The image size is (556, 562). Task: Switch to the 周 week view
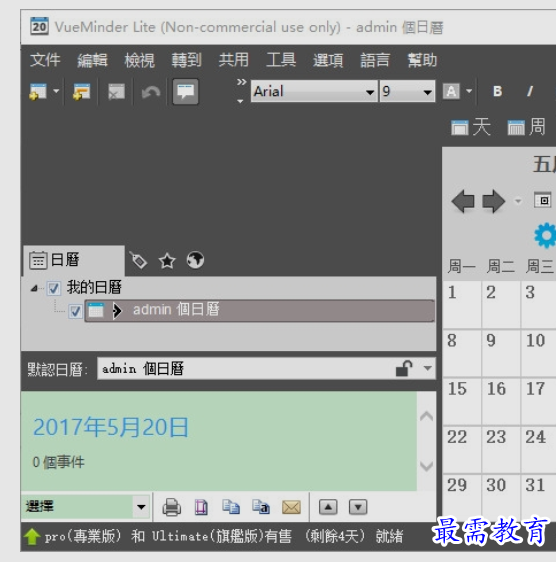(527, 127)
